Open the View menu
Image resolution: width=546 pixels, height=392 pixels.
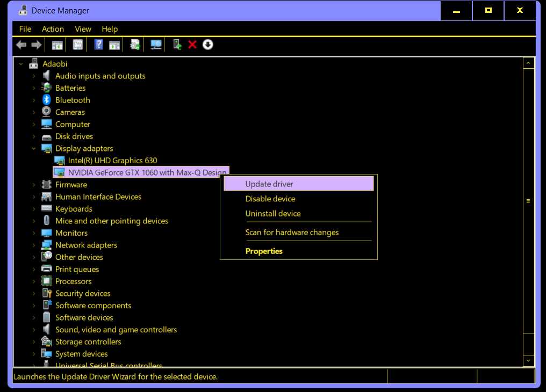(x=83, y=29)
